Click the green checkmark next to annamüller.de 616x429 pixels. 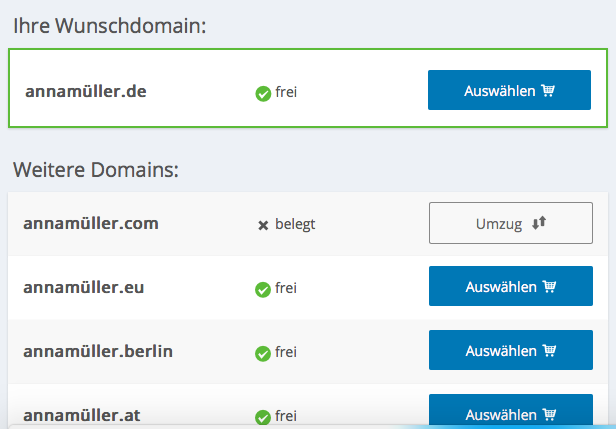coord(263,94)
